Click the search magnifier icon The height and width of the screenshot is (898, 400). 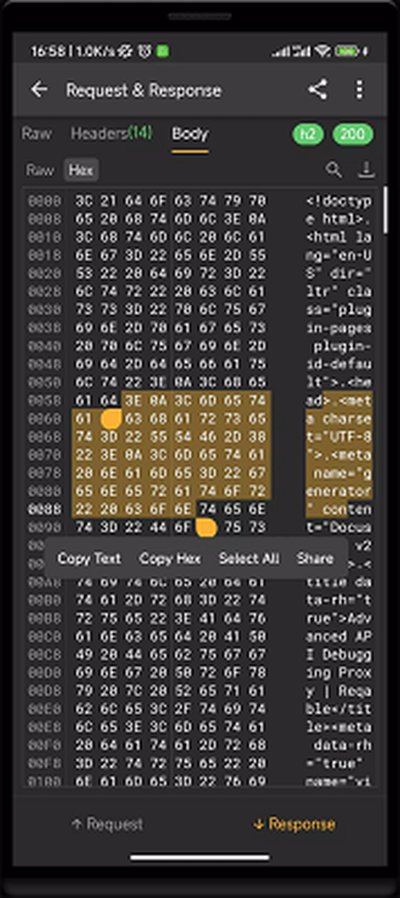pos(334,170)
